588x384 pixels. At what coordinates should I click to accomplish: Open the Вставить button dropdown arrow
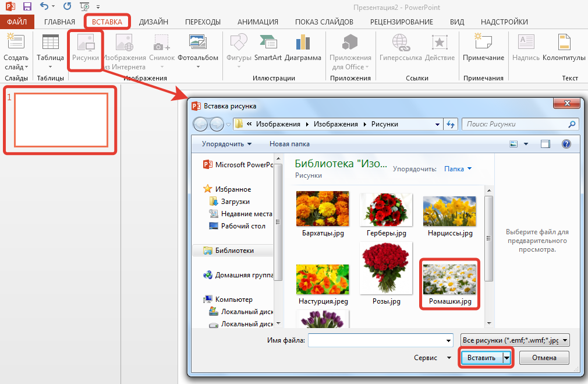[506, 358]
